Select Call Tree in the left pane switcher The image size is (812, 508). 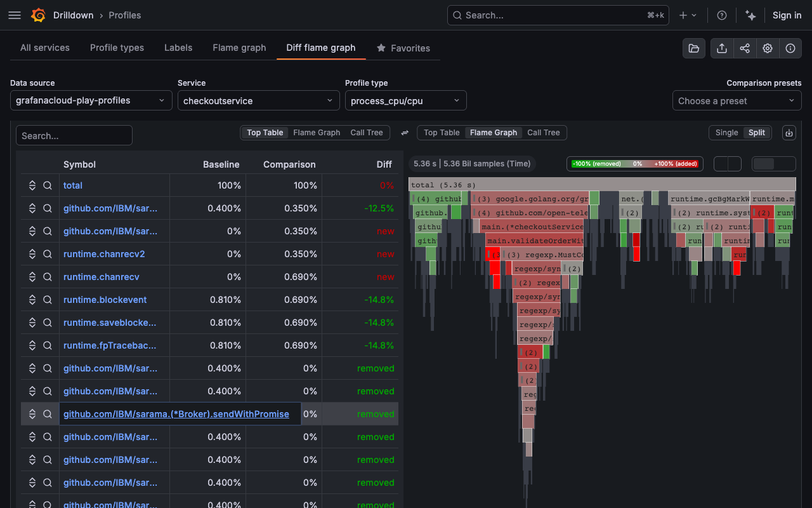pos(367,133)
